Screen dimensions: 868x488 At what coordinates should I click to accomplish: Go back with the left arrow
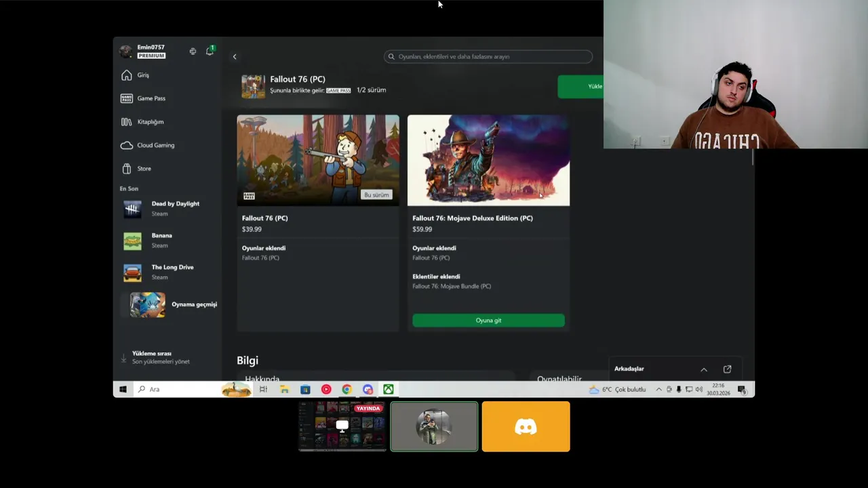235,57
